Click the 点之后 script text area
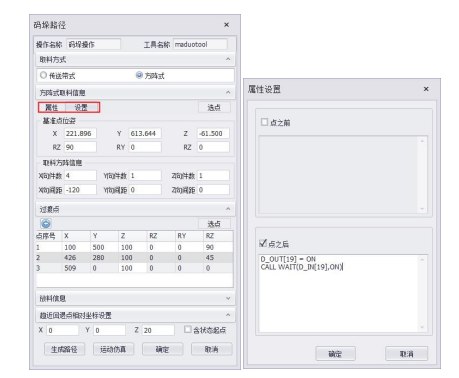This screenshot has width=459, height=378. [x=339, y=294]
